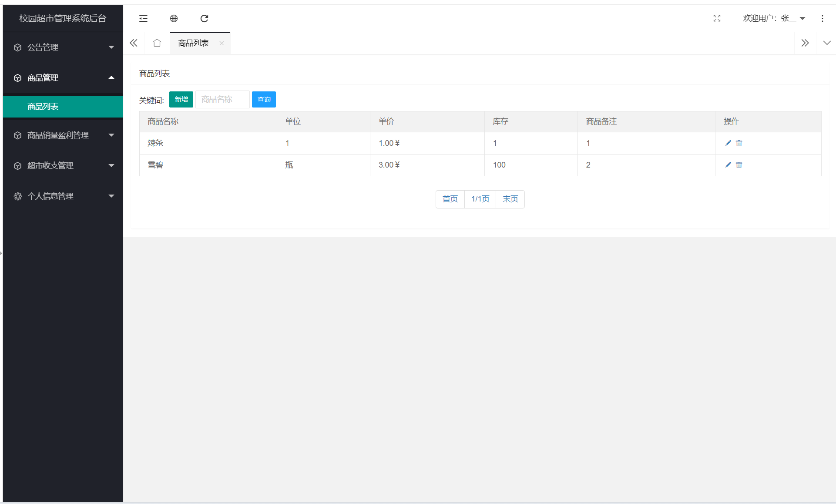This screenshot has height=504, width=836.
Task: Click the home tab icon
Action: (x=157, y=43)
